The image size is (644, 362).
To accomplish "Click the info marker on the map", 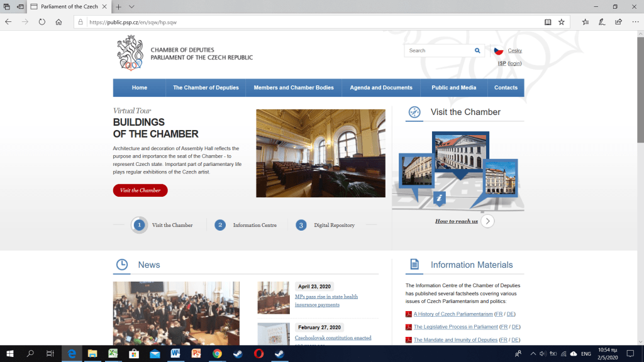I will (x=440, y=198).
